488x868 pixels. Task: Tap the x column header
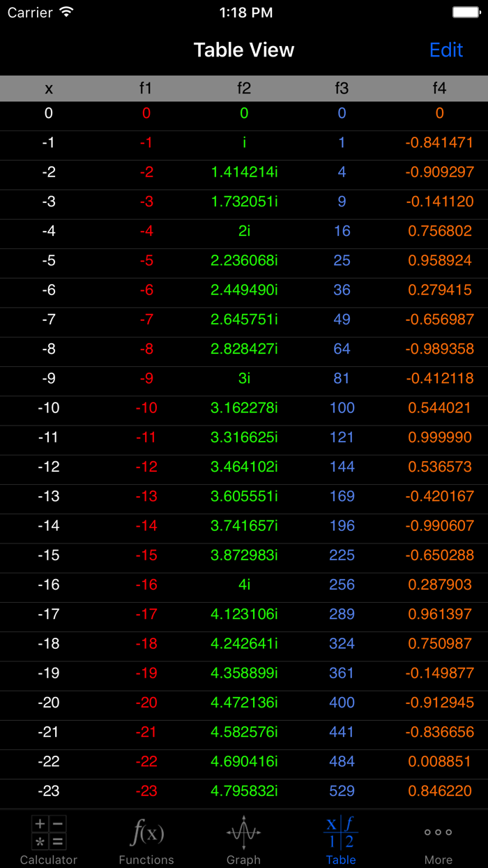pos(49,89)
